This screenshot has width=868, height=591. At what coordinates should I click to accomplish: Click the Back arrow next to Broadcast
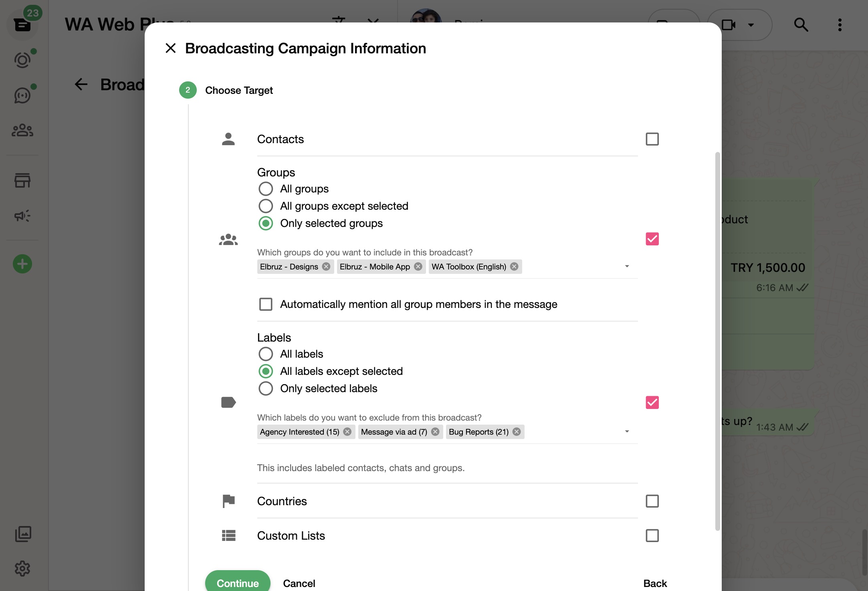coord(81,84)
